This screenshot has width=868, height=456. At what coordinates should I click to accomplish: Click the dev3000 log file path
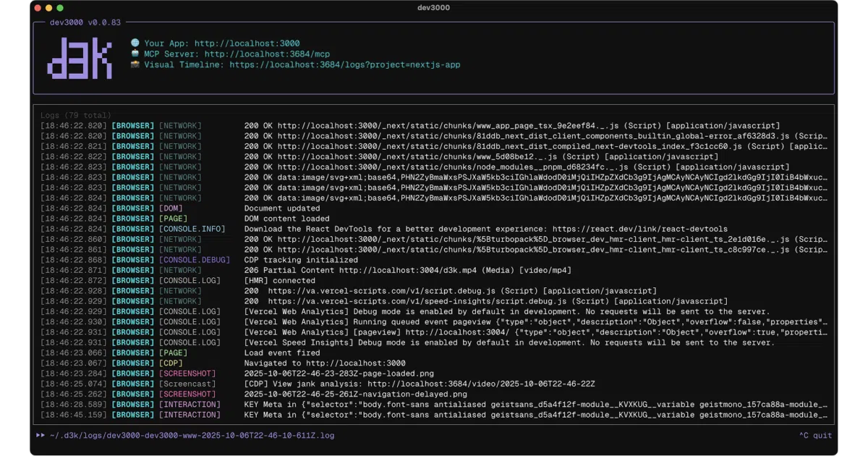pyautogui.click(x=192, y=436)
